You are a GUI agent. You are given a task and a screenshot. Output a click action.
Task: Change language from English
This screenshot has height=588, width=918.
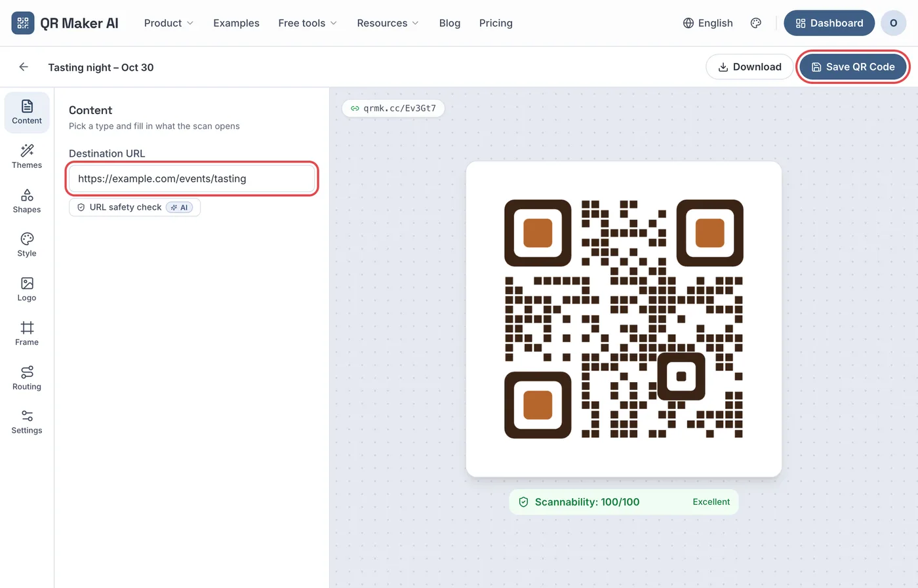708,23
